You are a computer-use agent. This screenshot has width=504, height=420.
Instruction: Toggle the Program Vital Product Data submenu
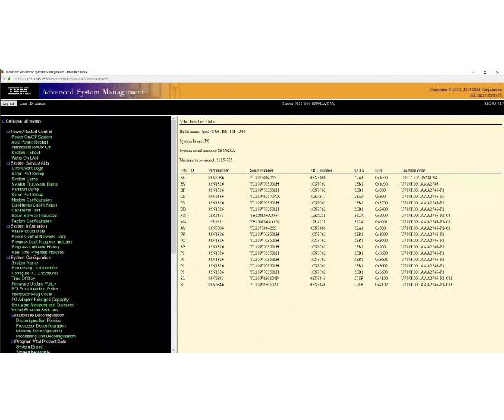[x=13, y=342]
